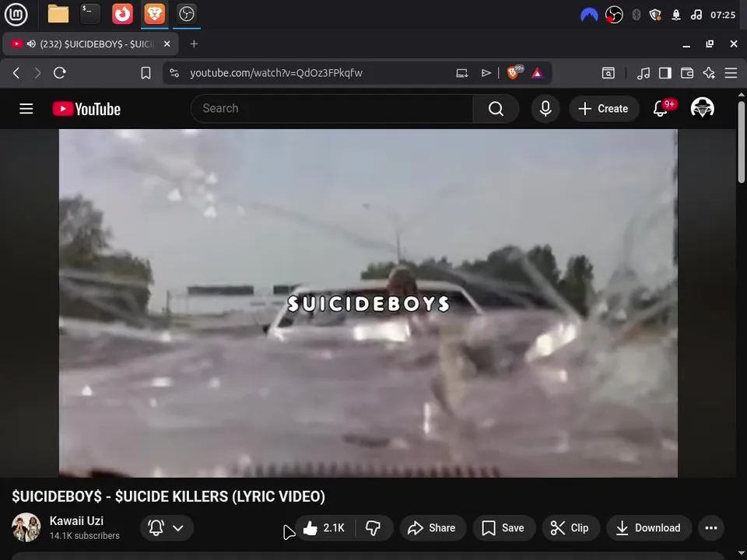This screenshot has width=747, height=560.
Task: Open a new browser tab
Action: (x=194, y=44)
